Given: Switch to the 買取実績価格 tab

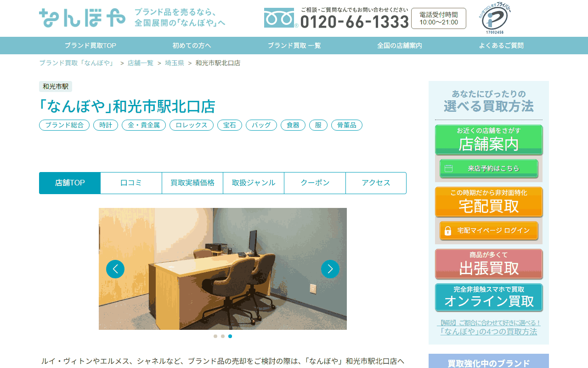Looking at the screenshot, I should [192, 183].
